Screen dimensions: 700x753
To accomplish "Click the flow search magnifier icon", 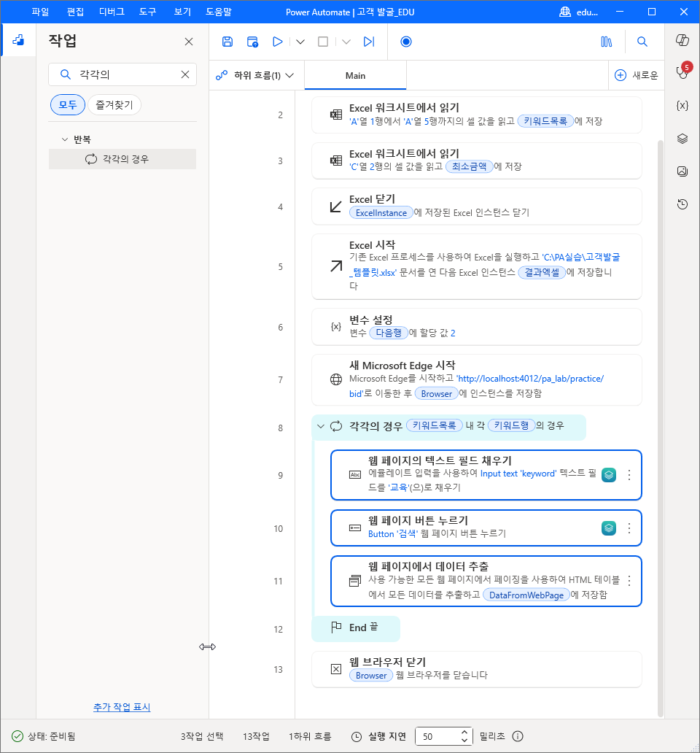I will click(x=642, y=42).
